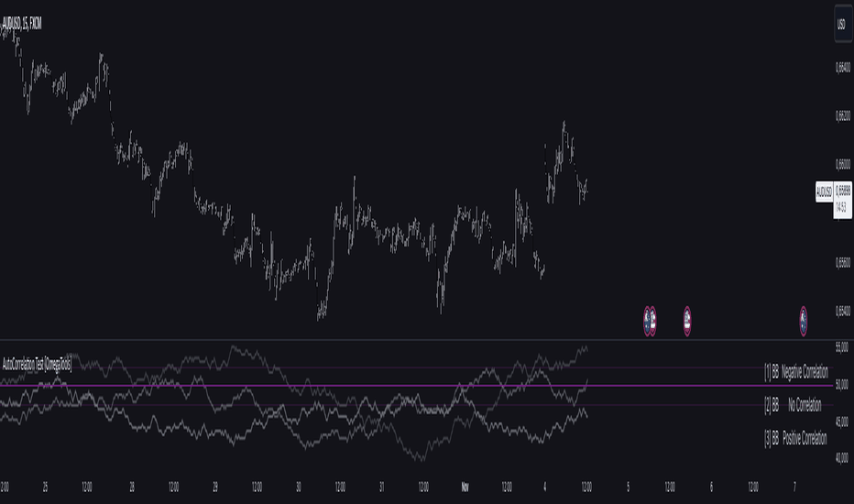Click the 45,000 indicator scale label
Screen dimensions: 854x504
tap(841, 422)
